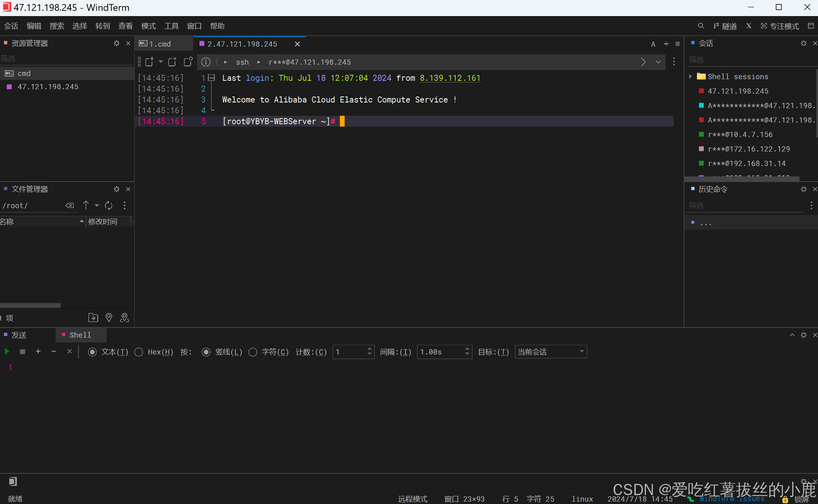This screenshot has width=818, height=504.
Task: Open history commands more options
Action: coord(812,206)
